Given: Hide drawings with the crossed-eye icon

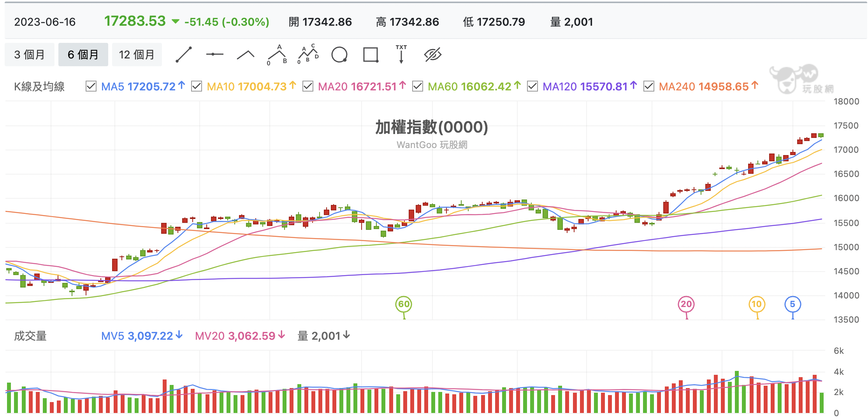Looking at the screenshot, I should (x=432, y=55).
